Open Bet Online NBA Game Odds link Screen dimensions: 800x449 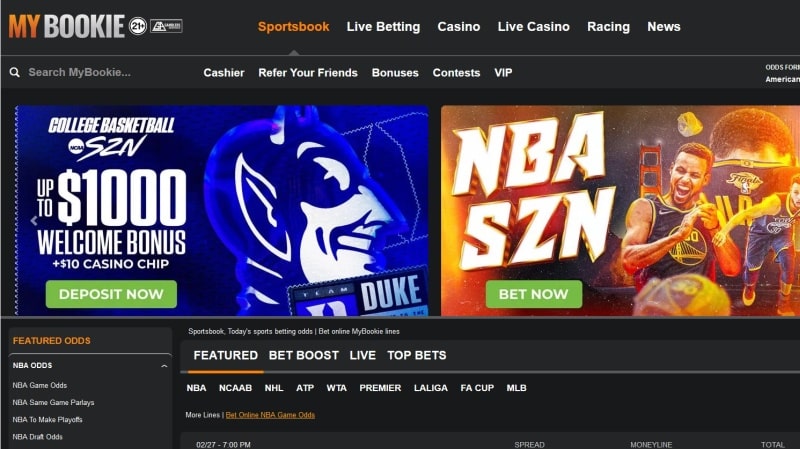[270, 415]
